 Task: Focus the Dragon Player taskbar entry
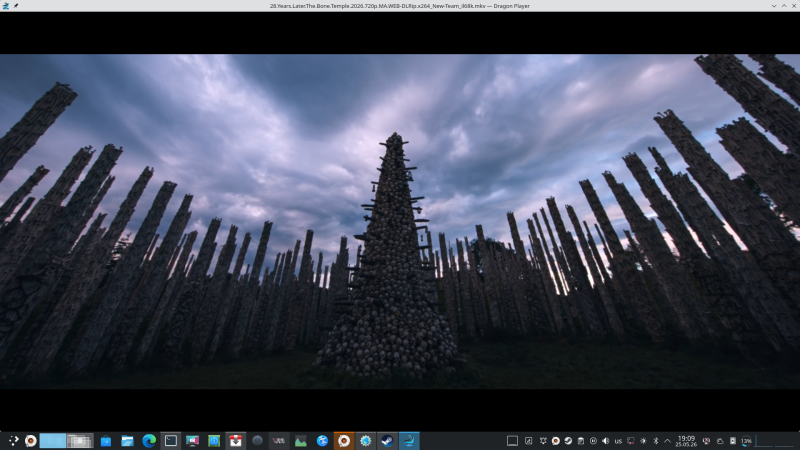[409, 441]
